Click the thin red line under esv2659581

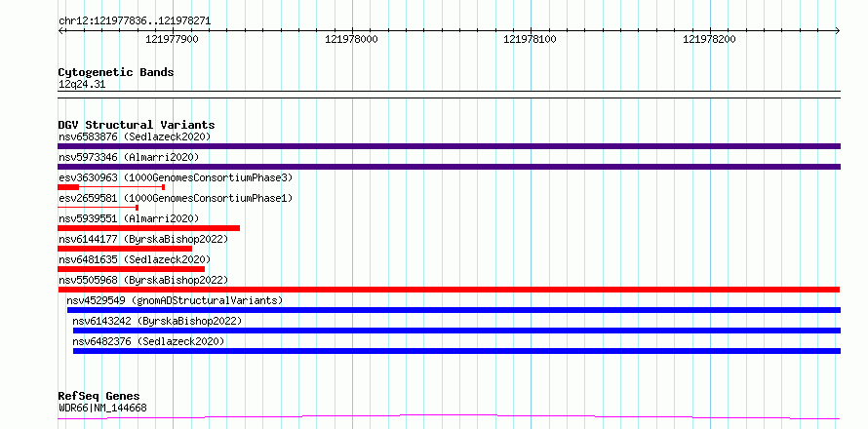[x=98, y=208]
